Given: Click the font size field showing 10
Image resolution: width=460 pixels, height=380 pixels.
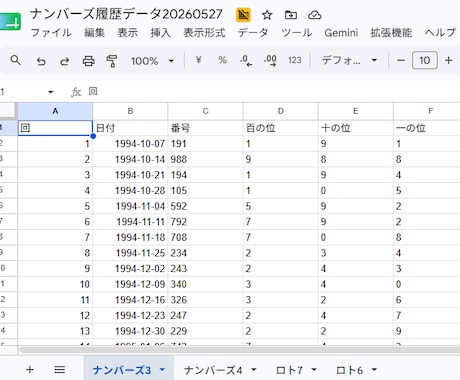Looking at the screenshot, I should (x=425, y=60).
